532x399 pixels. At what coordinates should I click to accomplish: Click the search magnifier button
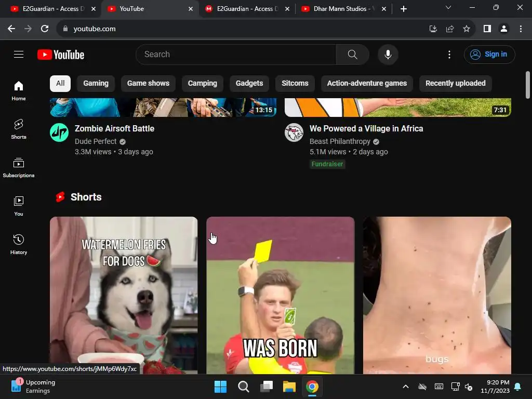tap(353, 54)
